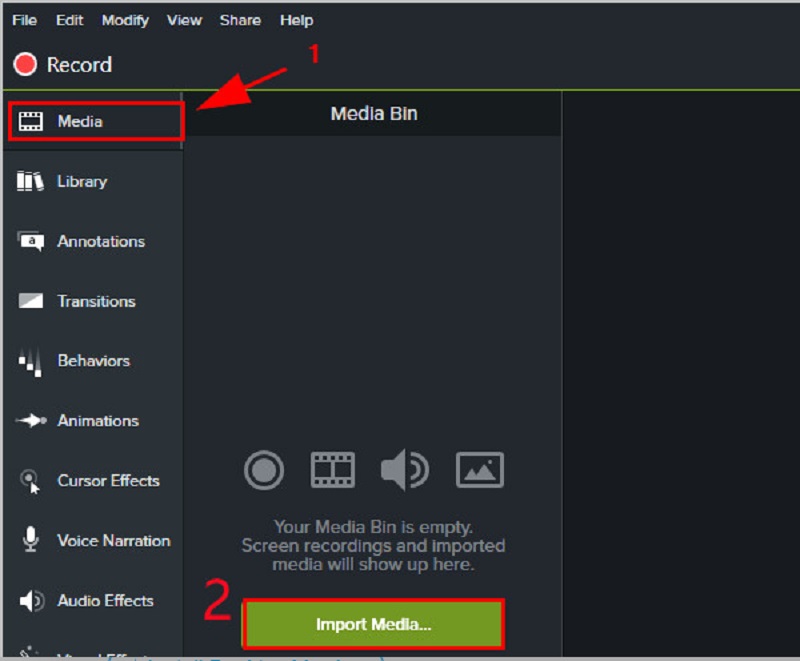Open the Animations panel
Viewport: 800px width, 661px height.
(x=97, y=421)
